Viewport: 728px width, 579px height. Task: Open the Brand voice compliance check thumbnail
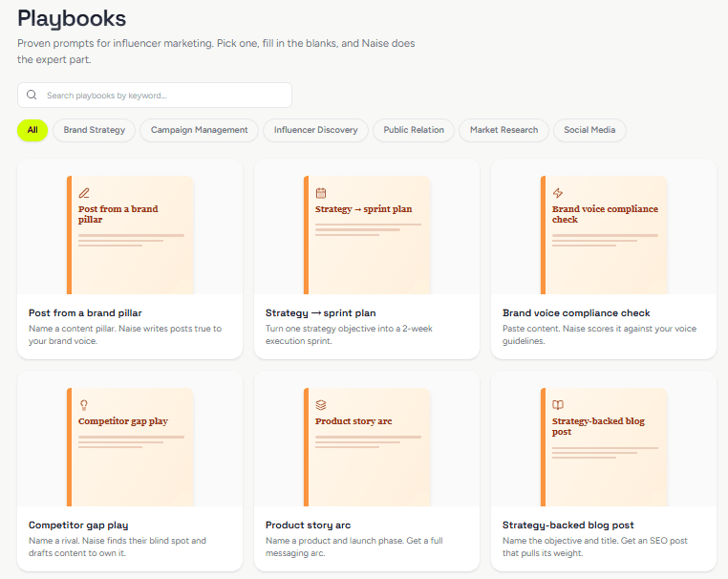click(604, 235)
